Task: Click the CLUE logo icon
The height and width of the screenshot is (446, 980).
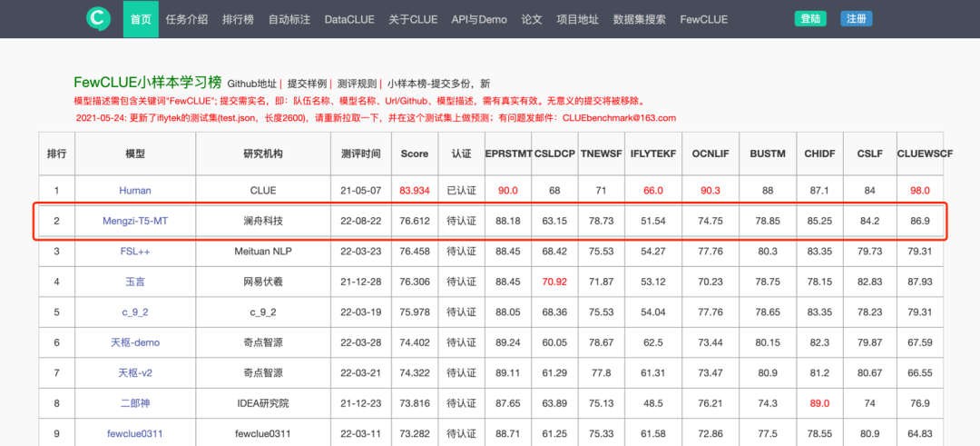Action: point(98,19)
